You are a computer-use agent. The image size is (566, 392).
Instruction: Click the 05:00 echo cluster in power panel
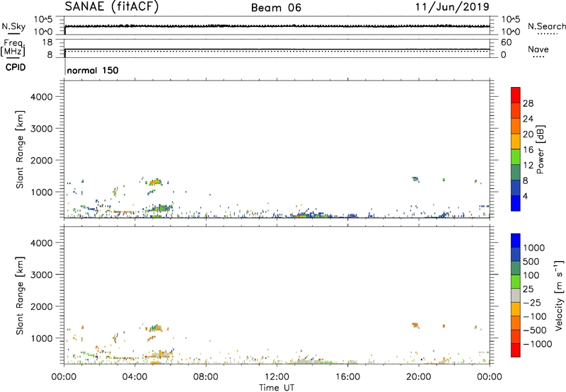pos(155,182)
